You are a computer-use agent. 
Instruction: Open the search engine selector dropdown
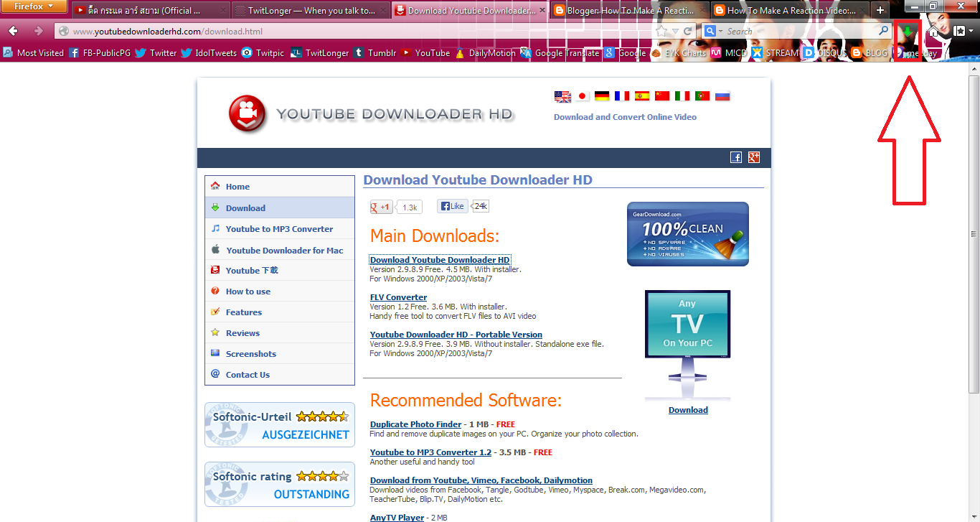point(712,32)
